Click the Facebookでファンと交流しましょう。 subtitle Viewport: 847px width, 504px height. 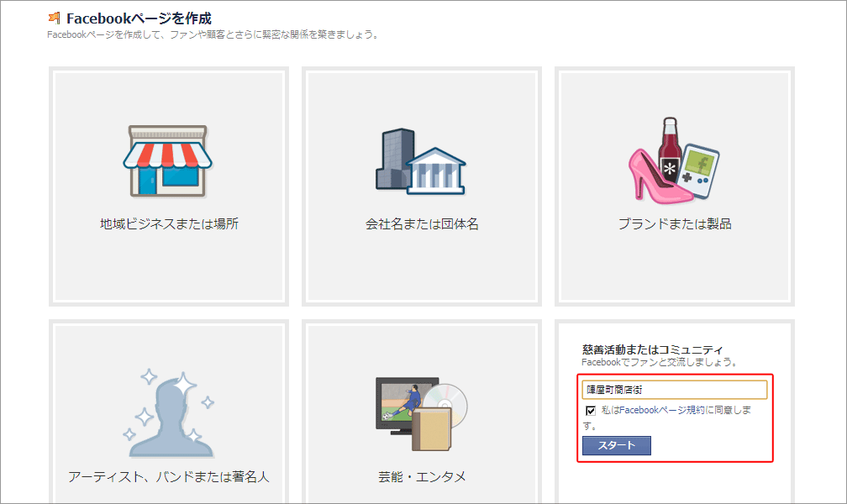(x=660, y=362)
